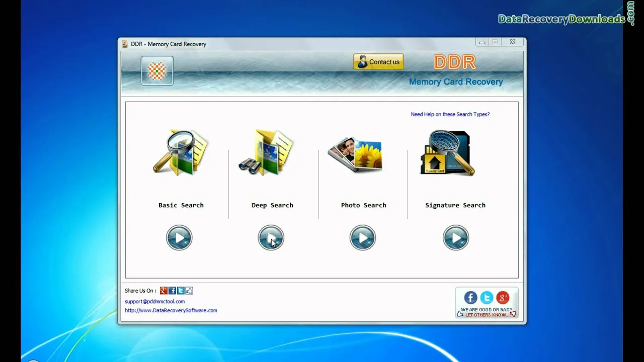This screenshot has height=362, width=644.
Task: Close the DDR Memory Card Recovery window
Action: click(512, 42)
